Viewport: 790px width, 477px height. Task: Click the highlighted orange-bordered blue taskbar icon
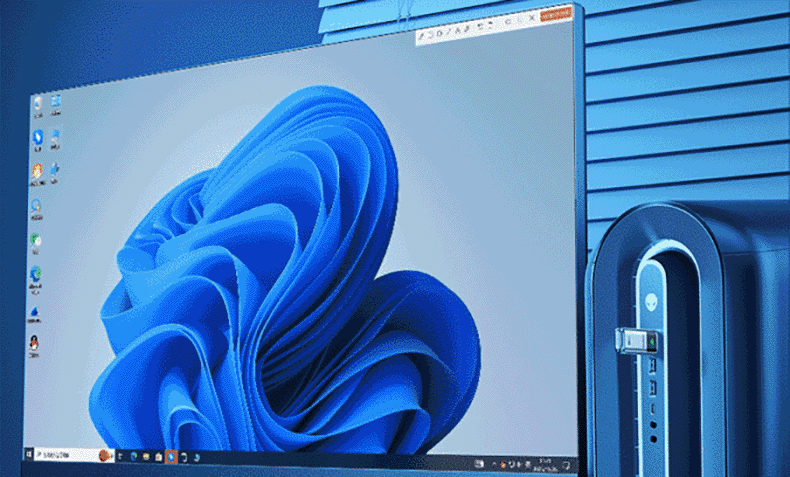coord(171,457)
